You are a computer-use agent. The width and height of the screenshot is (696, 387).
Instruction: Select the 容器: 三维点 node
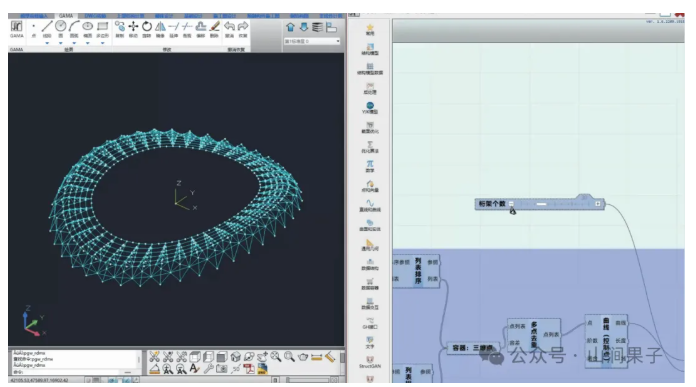[472, 348]
